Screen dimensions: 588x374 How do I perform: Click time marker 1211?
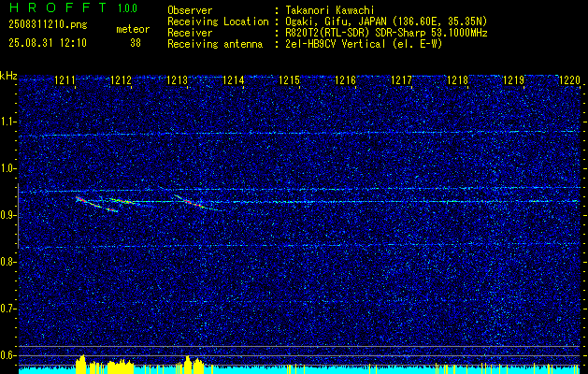(65, 79)
